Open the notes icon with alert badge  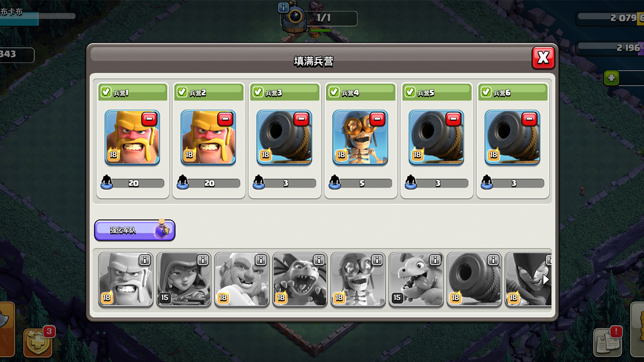(x=609, y=342)
